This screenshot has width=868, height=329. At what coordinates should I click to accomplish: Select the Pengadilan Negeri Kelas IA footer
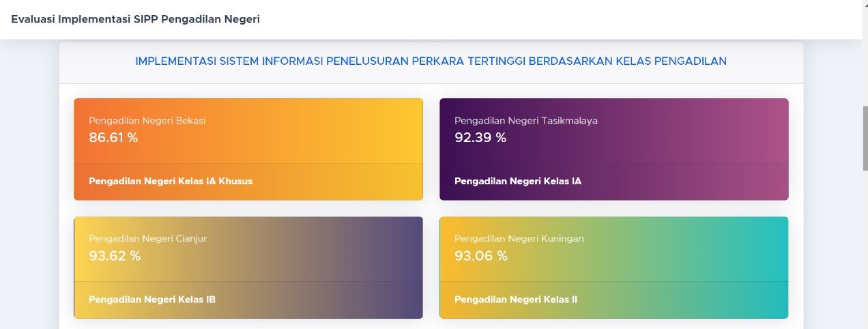coord(518,182)
